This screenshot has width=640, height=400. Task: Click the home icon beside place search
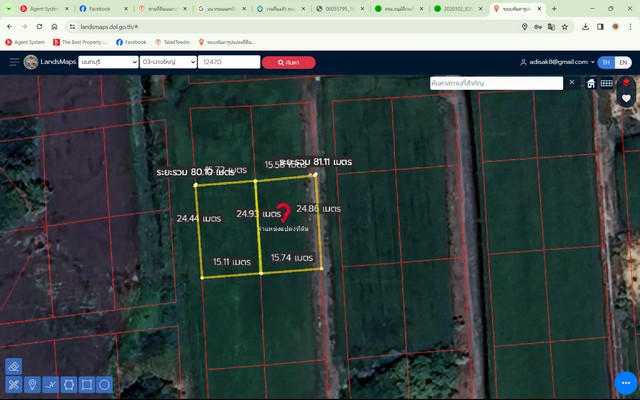pyautogui.click(x=590, y=83)
